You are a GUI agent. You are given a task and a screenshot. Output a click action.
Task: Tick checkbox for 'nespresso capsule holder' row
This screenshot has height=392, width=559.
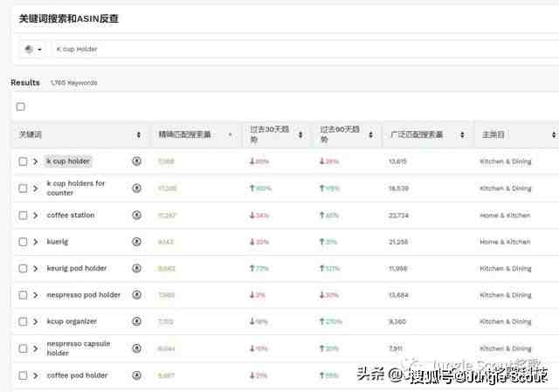pyautogui.click(x=23, y=348)
